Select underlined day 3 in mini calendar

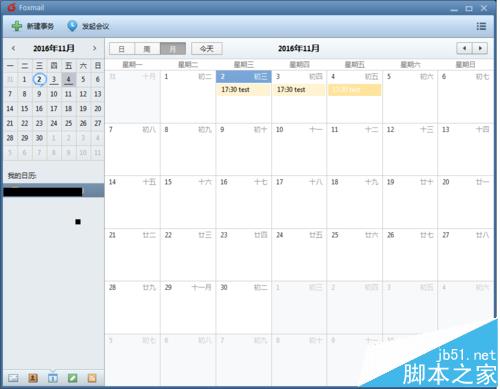coord(54,79)
